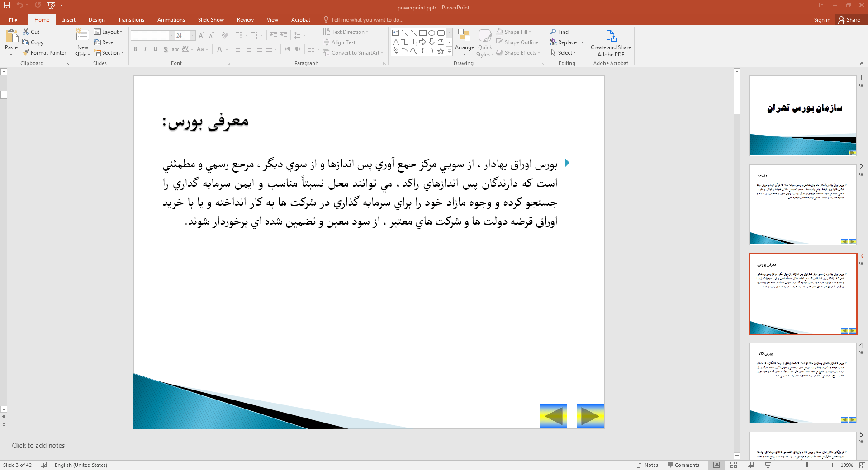Viewport: 868px width, 470px height.
Task: Open the Quick Styles gallery
Action: point(485,43)
